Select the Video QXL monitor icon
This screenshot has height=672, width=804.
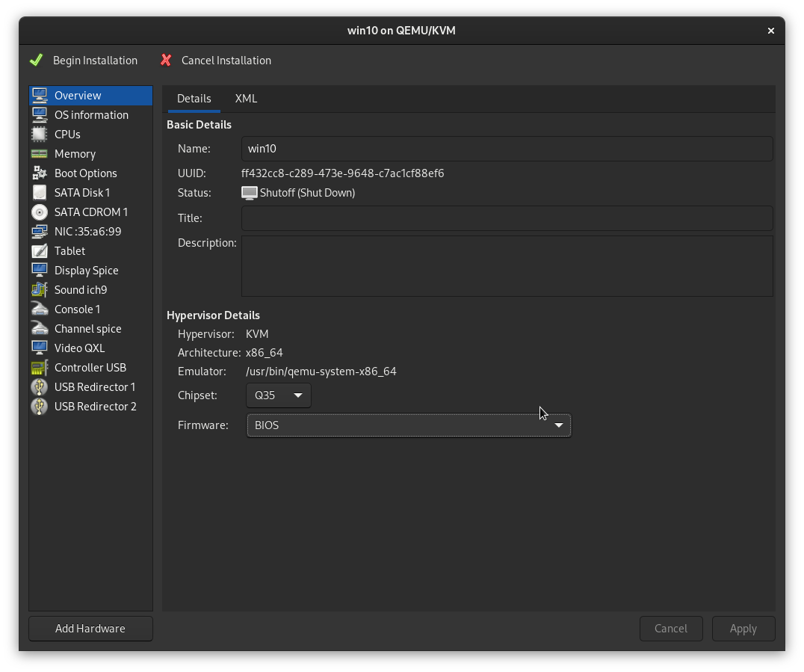tap(40, 348)
